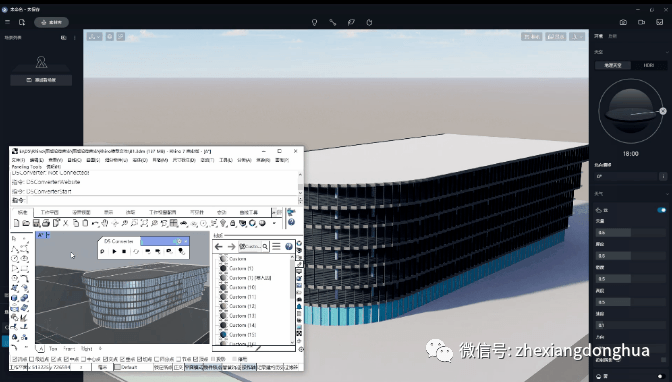The width and height of the screenshot is (672, 382).
Task: Stop sync with D5 Converter stop button
Action: pyautogui.click(x=124, y=252)
